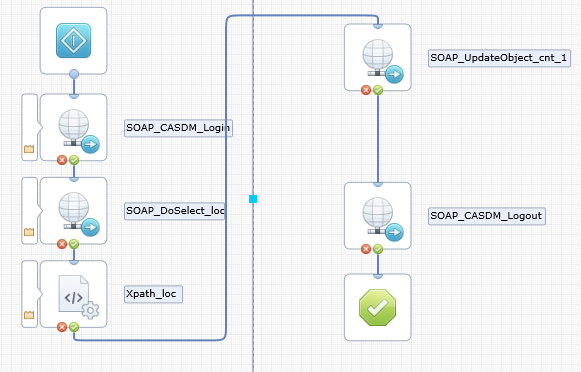The image size is (581, 372).
Task: Click green success port on SOAP_CASDM_Logout
Action: pos(378,249)
